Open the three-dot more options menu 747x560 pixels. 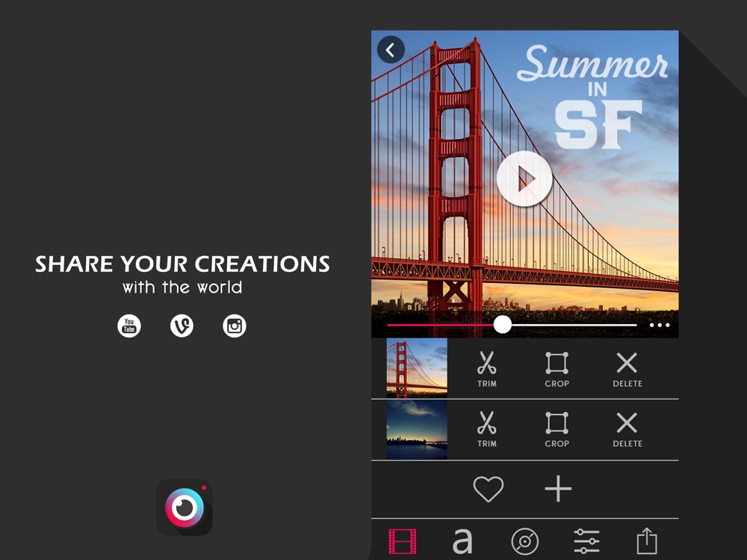pos(660,326)
